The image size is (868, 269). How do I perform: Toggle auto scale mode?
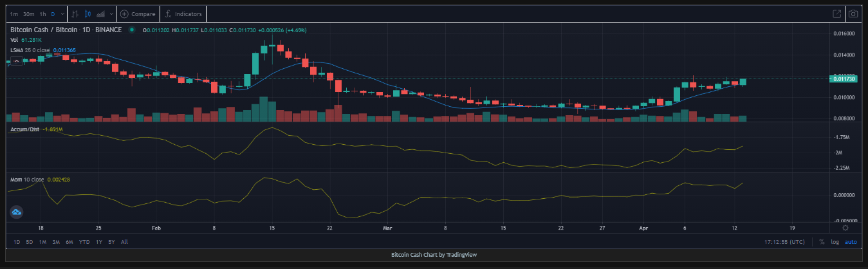851,242
